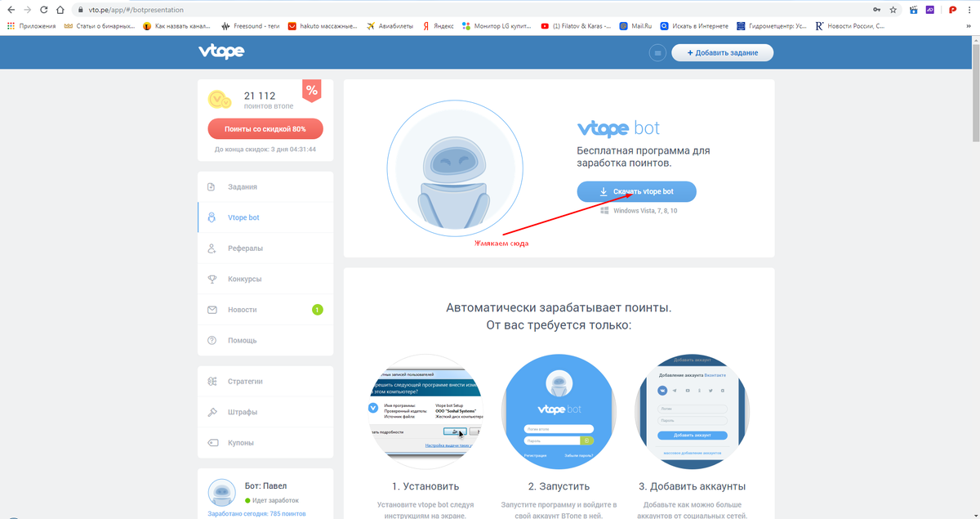Click the Скачать vtope bot download button

(637, 192)
